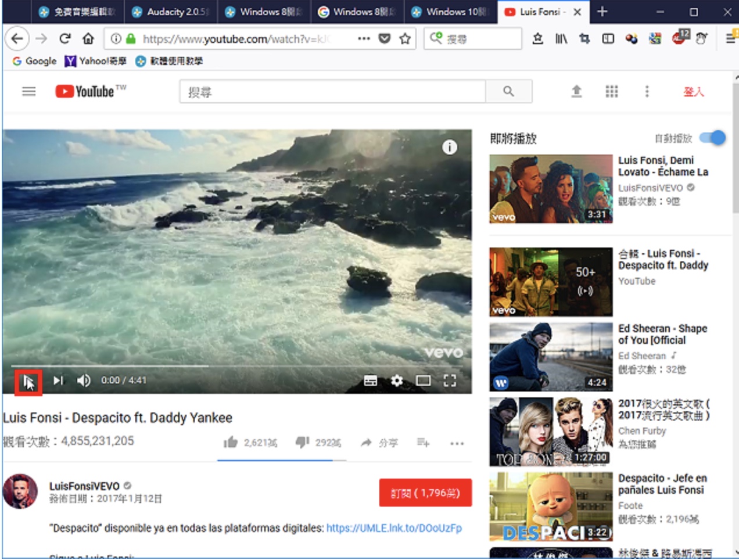This screenshot has height=560, width=739.
Task: Like the video with thumbs up
Action: (x=231, y=443)
